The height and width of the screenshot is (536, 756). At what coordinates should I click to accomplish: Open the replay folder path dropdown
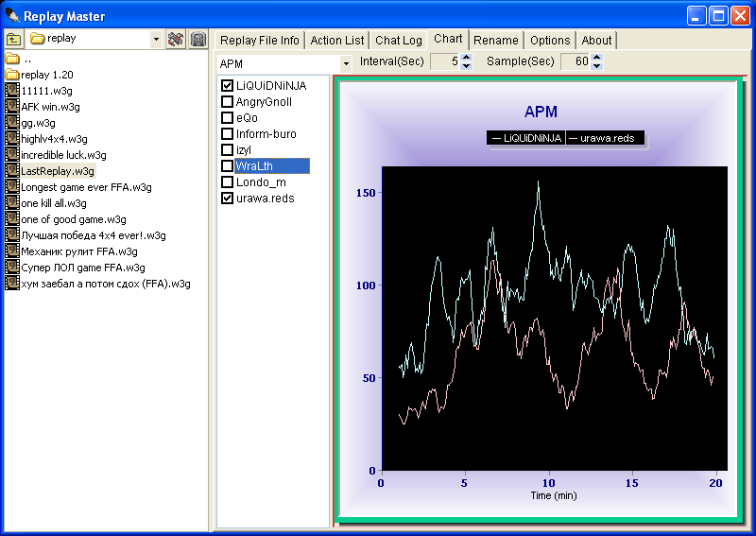(x=156, y=39)
